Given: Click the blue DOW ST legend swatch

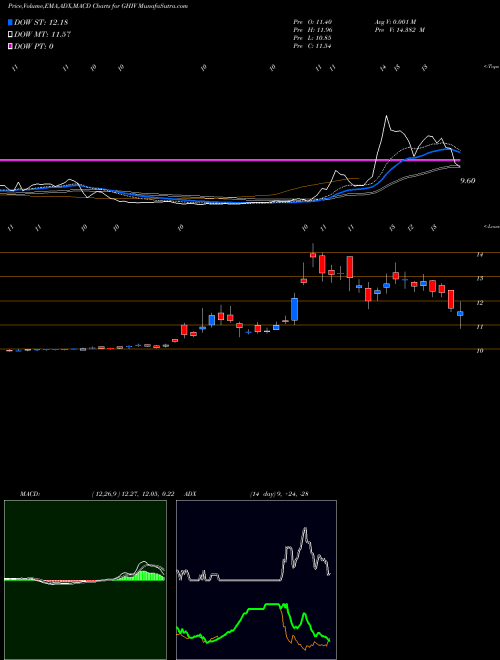Looking at the screenshot, I should coord(10,22).
